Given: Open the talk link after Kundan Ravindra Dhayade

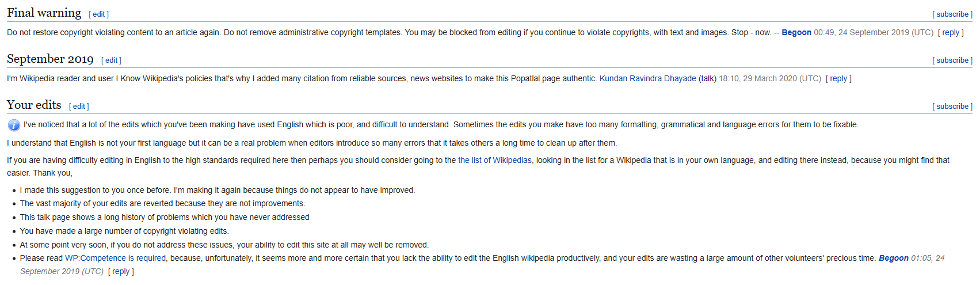Looking at the screenshot, I should pos(708,79).
